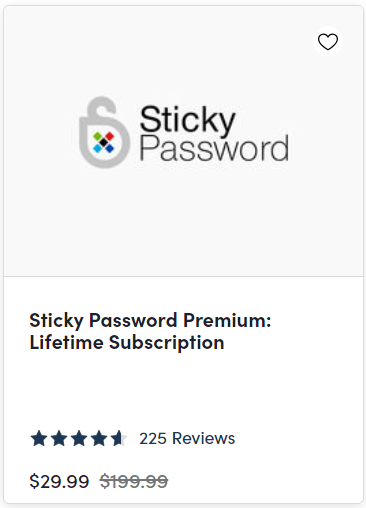Screen dimensions: 366x508
Task: Select the second rating star
Action: (59, 438)
